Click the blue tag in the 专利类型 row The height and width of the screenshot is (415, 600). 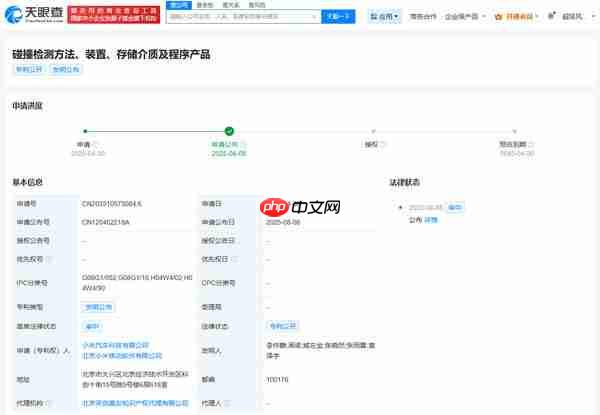click(x=98, y=307)
